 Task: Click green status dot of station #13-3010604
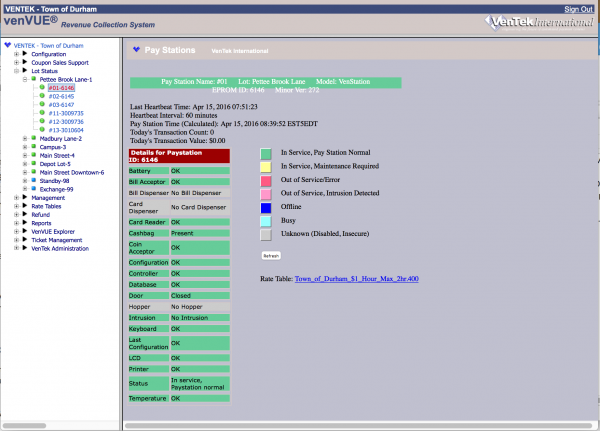coord(42,129)
